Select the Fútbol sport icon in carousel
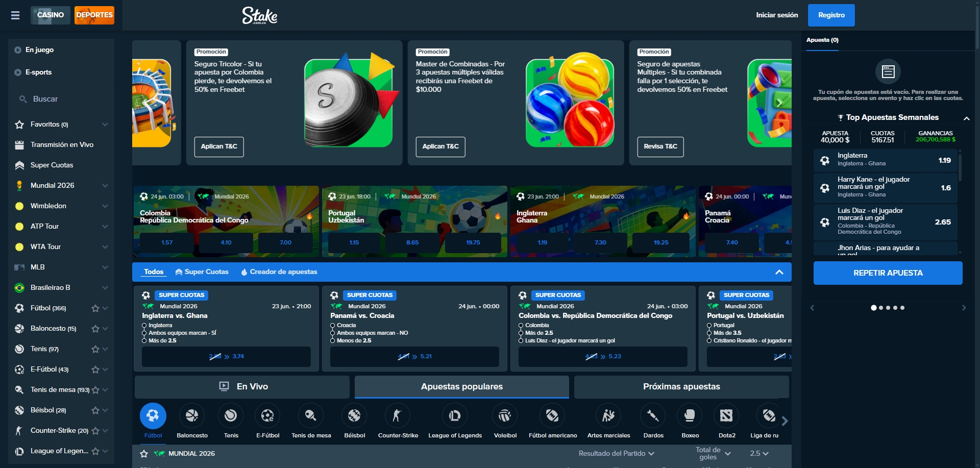The height and width of the screenshot is (468, 980). click(153, 416)
